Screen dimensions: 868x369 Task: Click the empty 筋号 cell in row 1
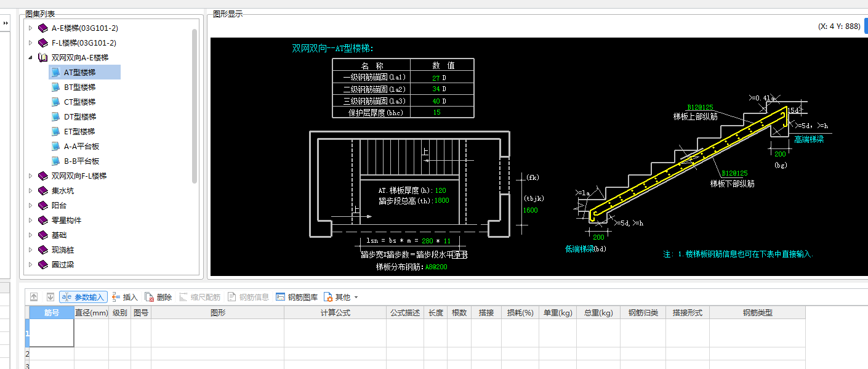tap(52, 333)
